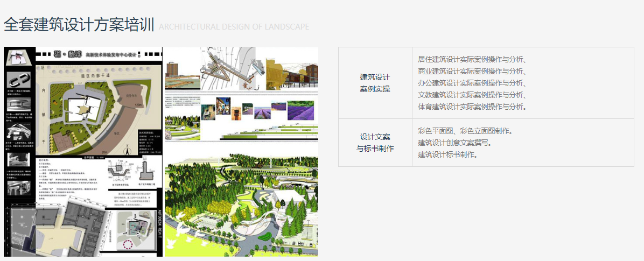
Task: Click the 办公建筑设计实际案例操作与分析 line
Action: 472,83
